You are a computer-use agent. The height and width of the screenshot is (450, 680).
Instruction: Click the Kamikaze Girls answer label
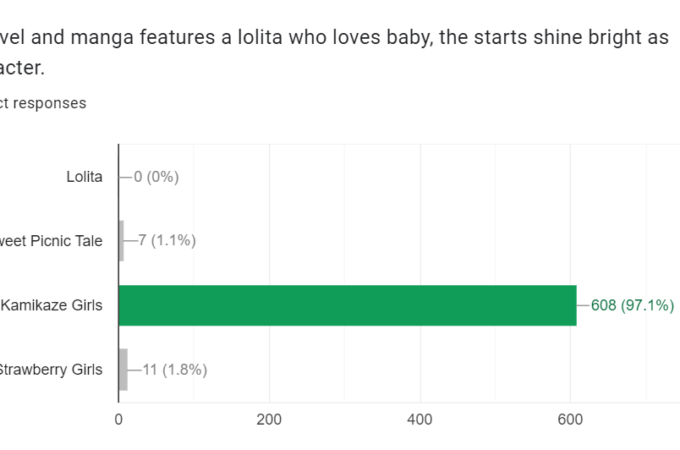(52, 305)
